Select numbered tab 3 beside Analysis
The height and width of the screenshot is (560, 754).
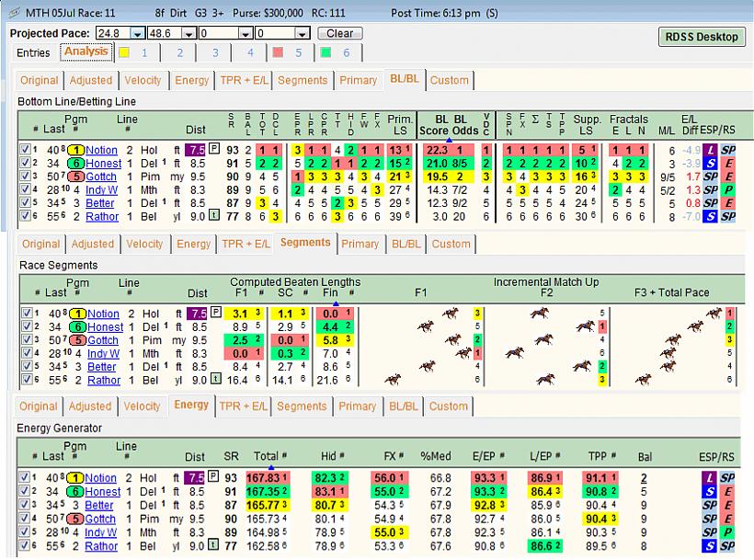click(x=215, y=53)
